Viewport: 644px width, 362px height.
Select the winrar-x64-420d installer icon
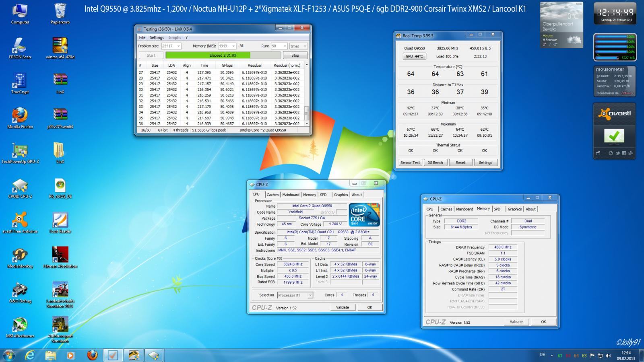point(60,49)
